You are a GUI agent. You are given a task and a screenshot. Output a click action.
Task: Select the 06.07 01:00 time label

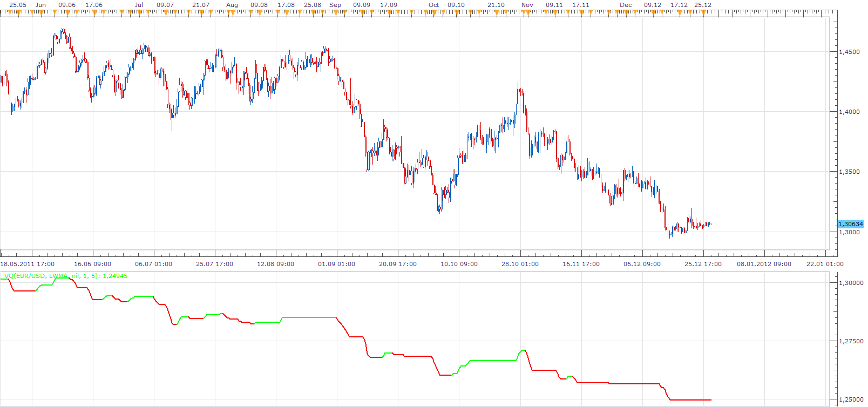tap(153, 264)
